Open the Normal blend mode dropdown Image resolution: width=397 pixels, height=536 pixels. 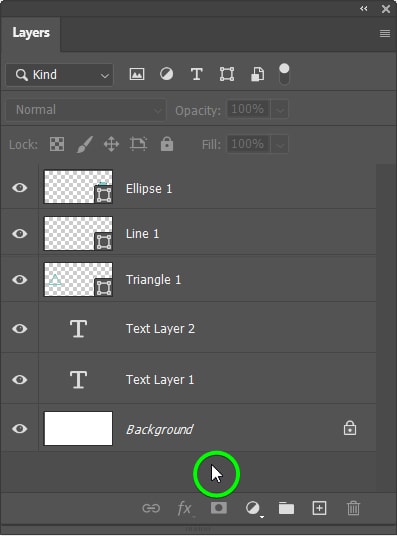tap(85, 110)
